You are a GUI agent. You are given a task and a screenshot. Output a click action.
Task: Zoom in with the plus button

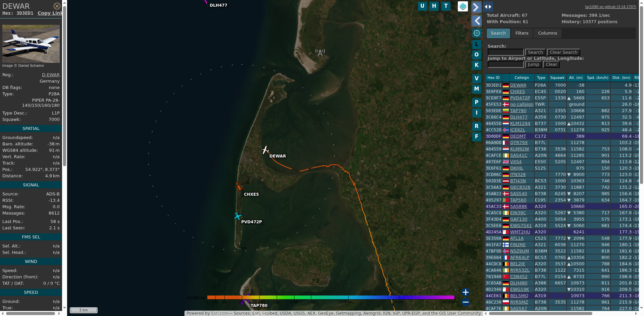(x=466, y=292)
